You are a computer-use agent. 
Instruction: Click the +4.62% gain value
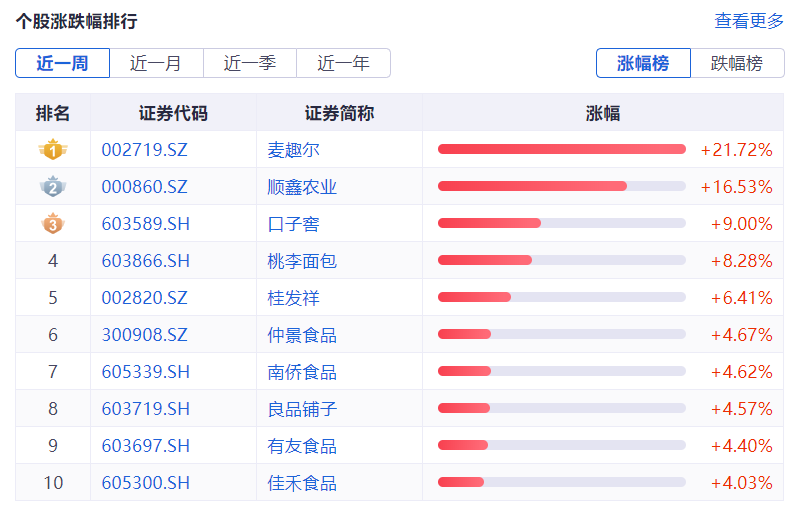742,372
